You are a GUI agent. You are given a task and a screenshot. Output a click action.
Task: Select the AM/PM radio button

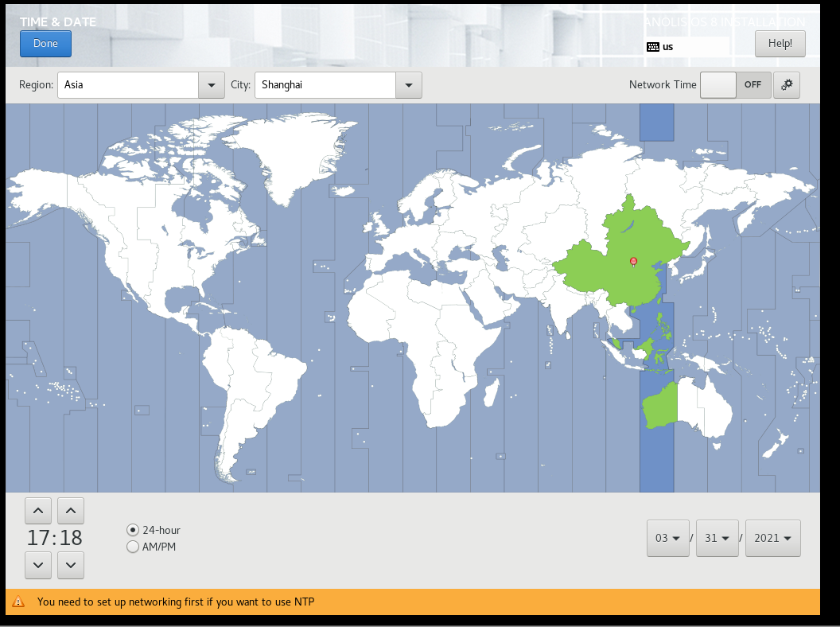point(133,547)
